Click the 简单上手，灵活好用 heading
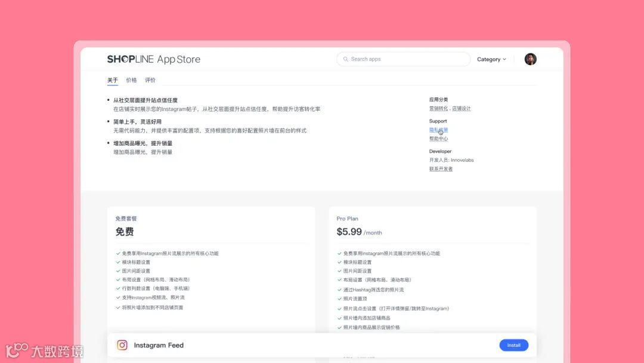 tap(137, 122)
